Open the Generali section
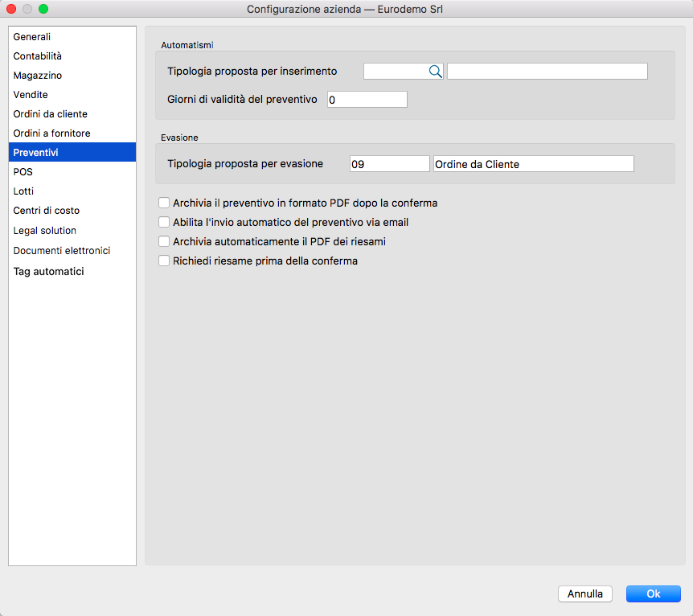This screenshot has height=616, width=693. pyautogui.click(x=32, y=37)
